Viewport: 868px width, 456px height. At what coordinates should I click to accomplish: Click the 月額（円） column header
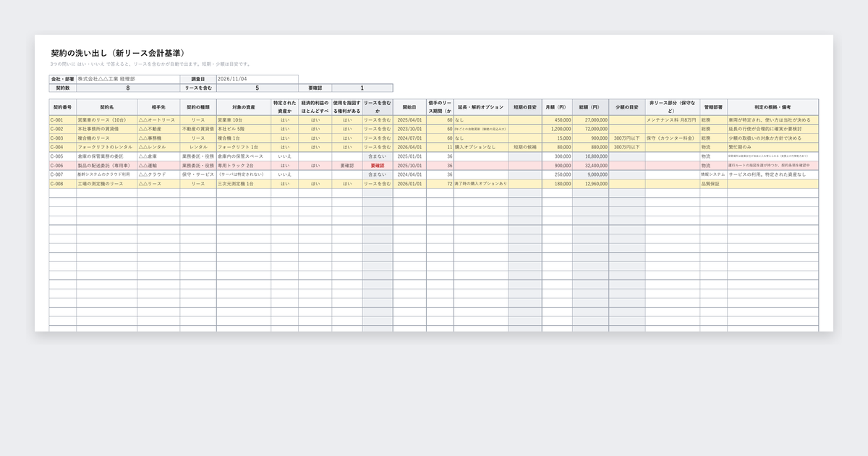click(x=556, y=107)
